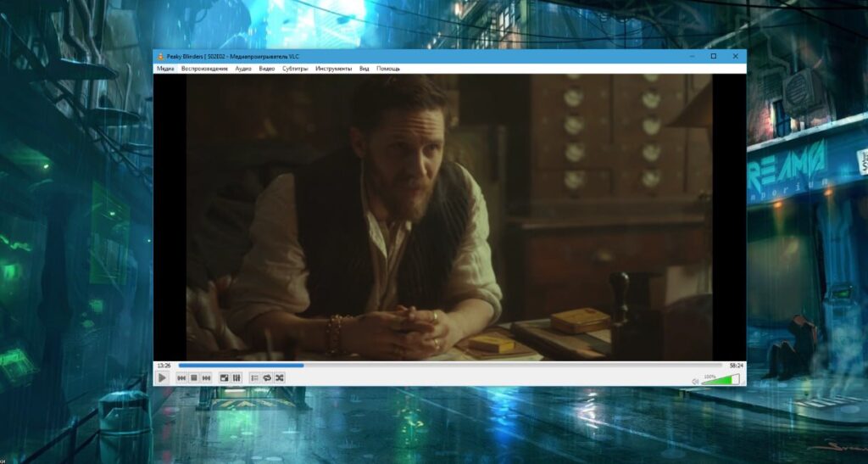The height and width of the screenshot is (464, 868).
Task: Open the Воспроизведение menu
Action: pos(204,68)
